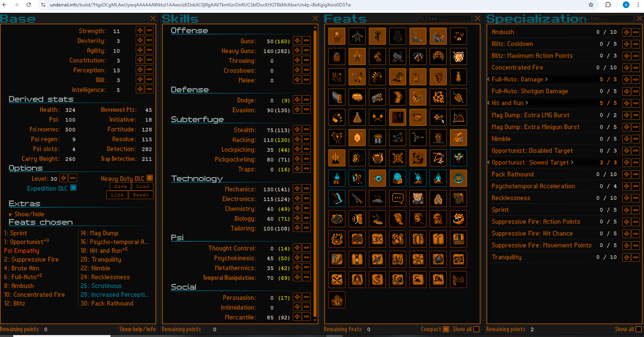
Task: Increase Strength with its plus button
Action: click(140, 30)
